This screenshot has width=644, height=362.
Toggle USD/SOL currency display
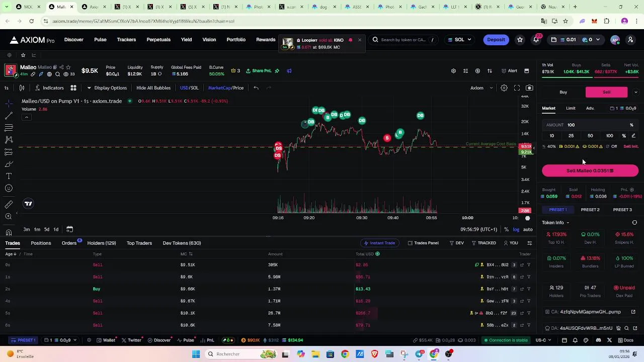tap(189, 88)
